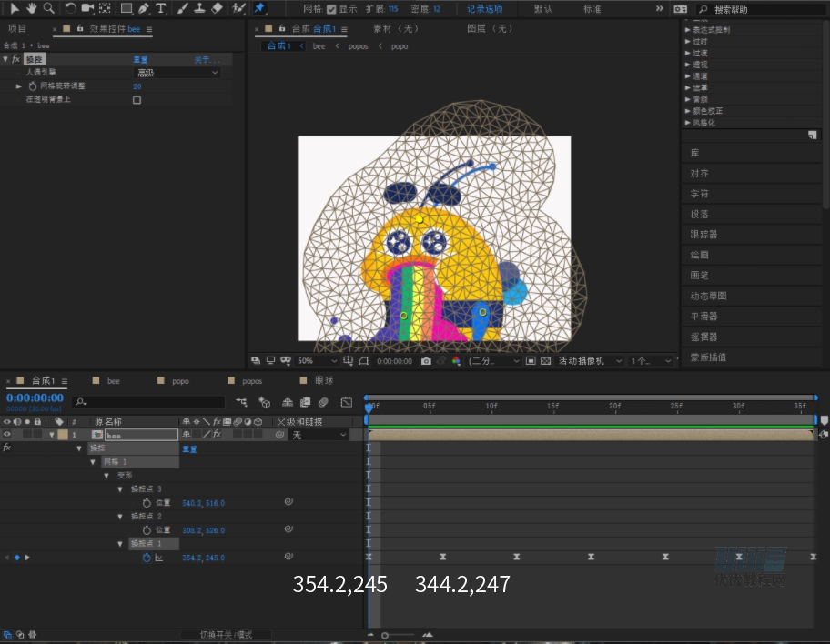Image resolution: width=830 pixels, height=644 pixels.
Task: Click the 记录选项 button
Action: coord(485,9)
